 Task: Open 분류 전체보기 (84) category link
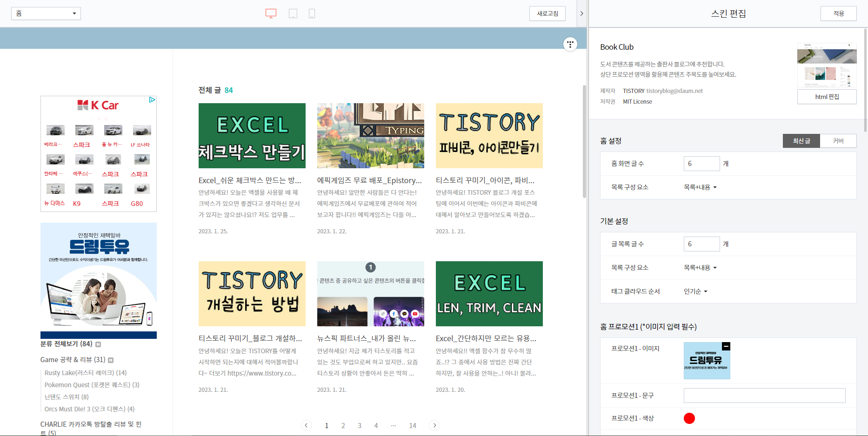click(x=67, y=344)
